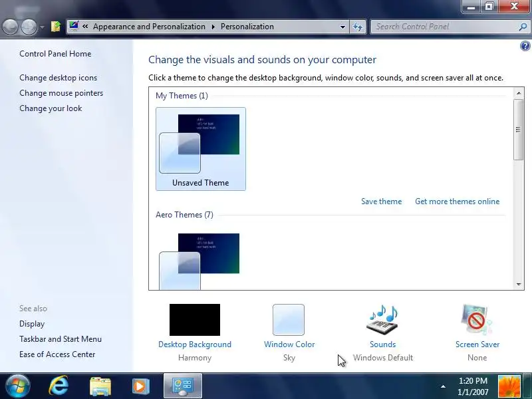This screenshot has height=399, width=532.
Task: Click the flower icon at taskbar end
Action: (509, 386)
